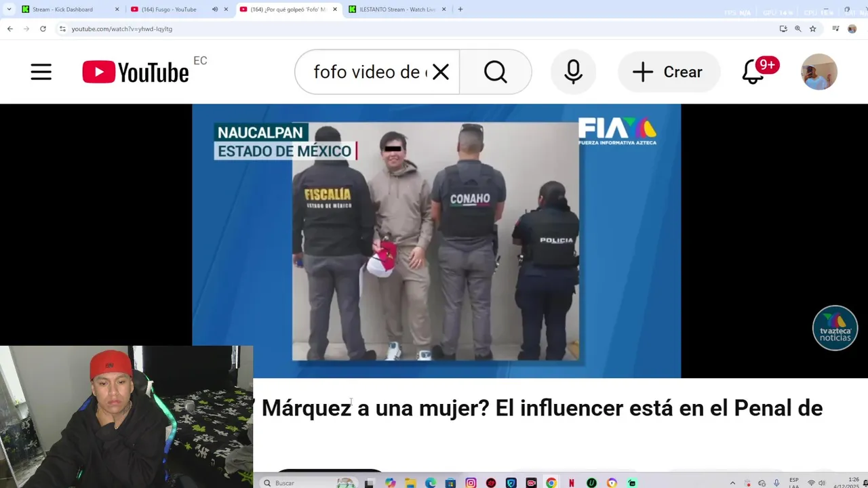
Task: Open the zoom magnifier icon in address bar
Action: click(797, 28)
